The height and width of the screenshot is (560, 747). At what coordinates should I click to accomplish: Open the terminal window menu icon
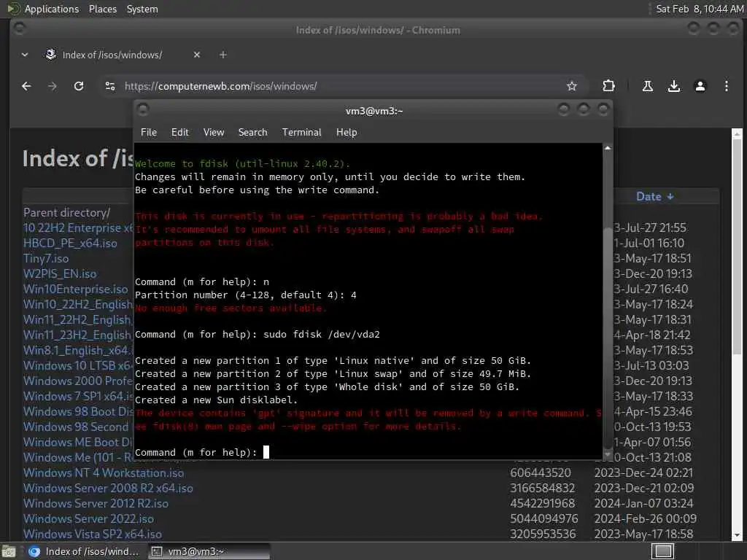click(143, 110)
